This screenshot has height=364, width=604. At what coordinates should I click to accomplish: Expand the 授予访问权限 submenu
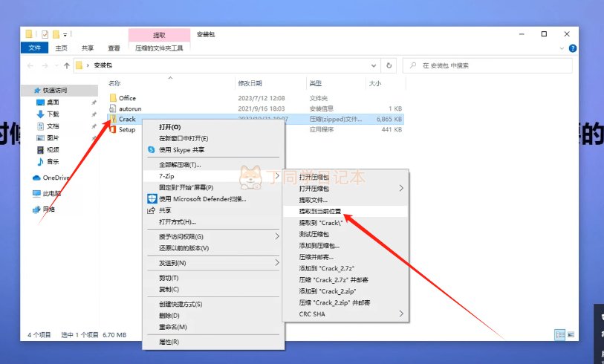tap(278, 236)
